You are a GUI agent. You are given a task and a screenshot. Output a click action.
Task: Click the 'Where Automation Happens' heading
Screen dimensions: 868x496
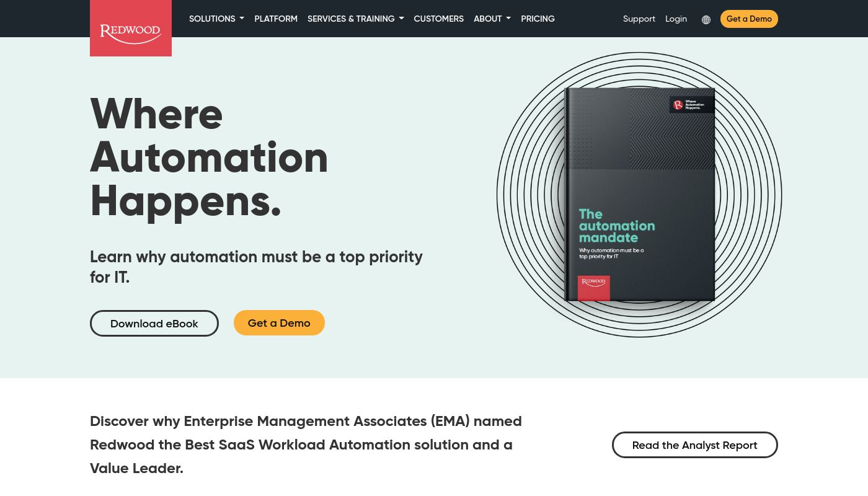pos(209,157)
